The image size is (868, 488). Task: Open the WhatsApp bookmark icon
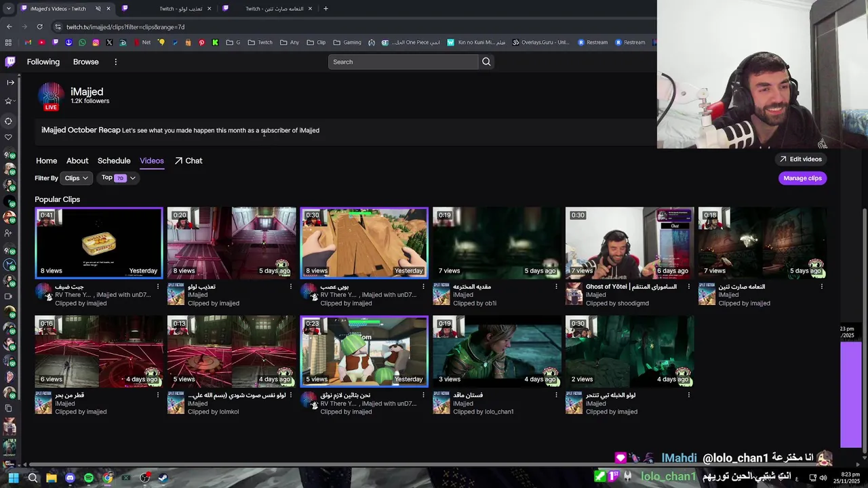[82, 42]
